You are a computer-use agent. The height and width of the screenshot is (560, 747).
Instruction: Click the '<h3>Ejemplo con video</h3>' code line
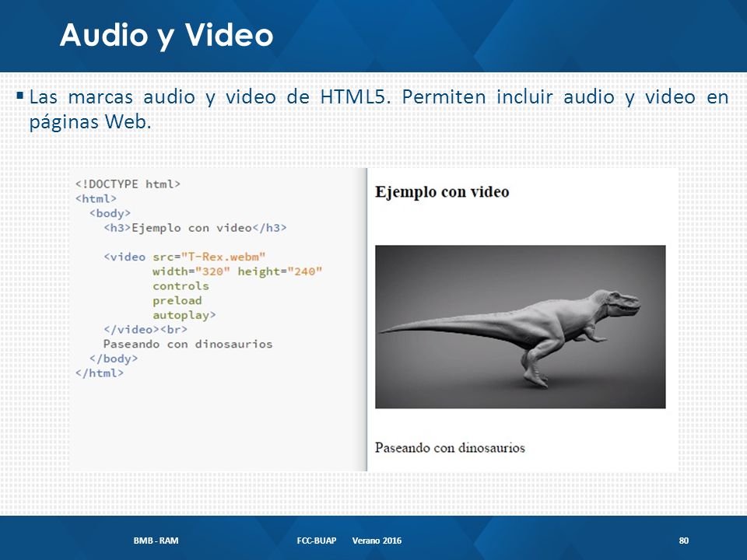(195, 228)
